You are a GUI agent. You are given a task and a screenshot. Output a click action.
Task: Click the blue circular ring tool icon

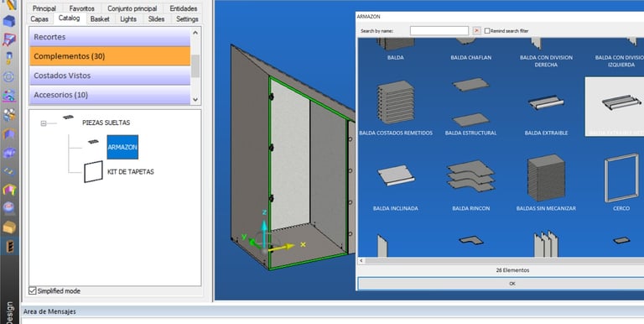(9, 77)
